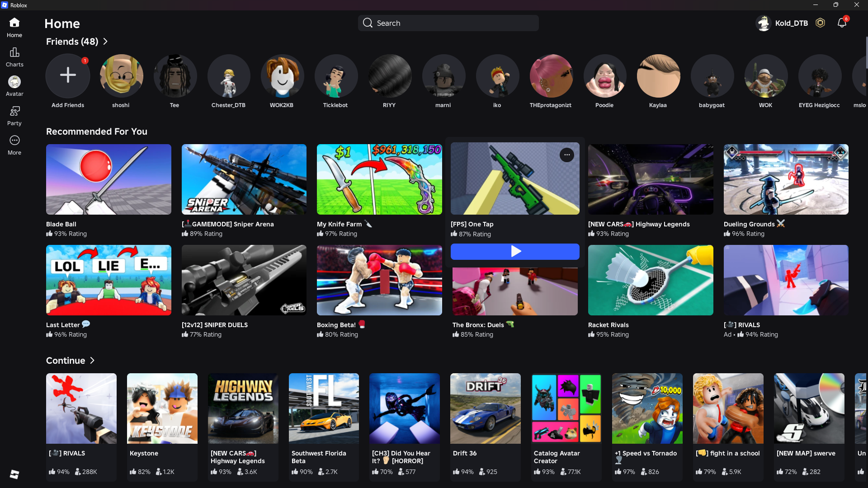Click the Search input field

pyautogui.click(x=448, y=23)
